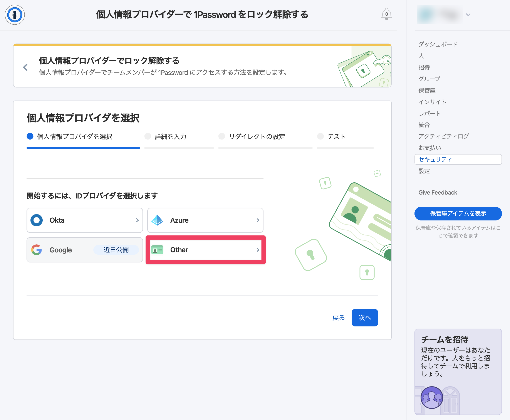Open 設定 in sidebar
This screenshot has width=510, height=420.
click(424, 171)
